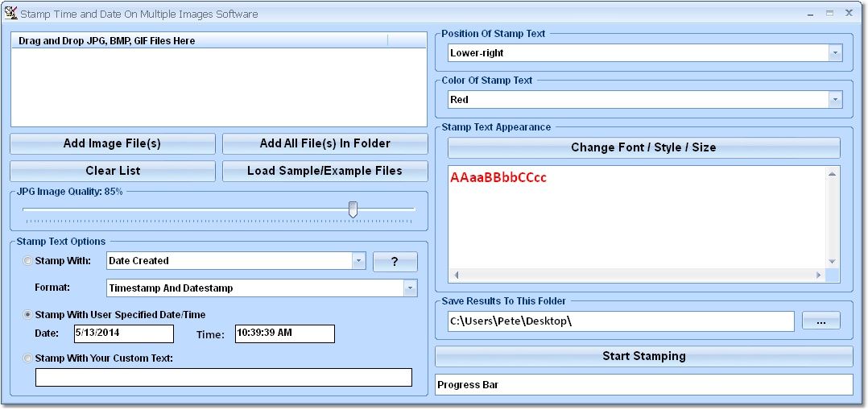Click Change Font / Style / Size button
This screenshot has height=410, width=868.
644,148
